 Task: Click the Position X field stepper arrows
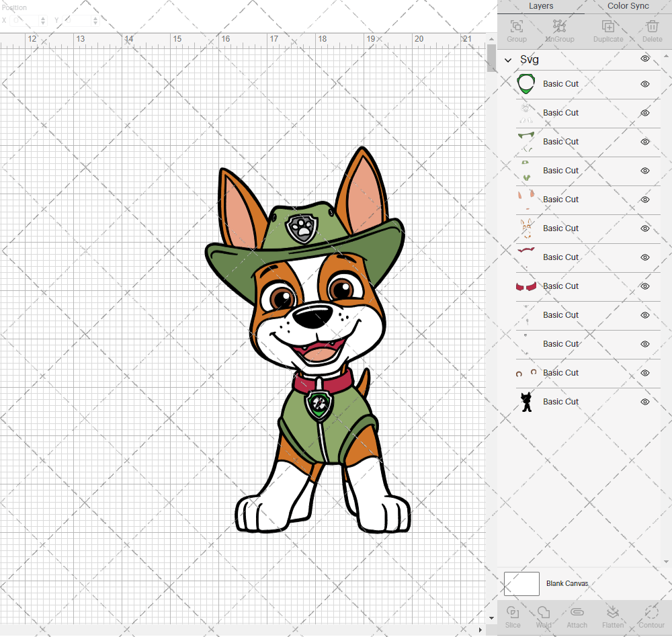(x=43, y=20)
